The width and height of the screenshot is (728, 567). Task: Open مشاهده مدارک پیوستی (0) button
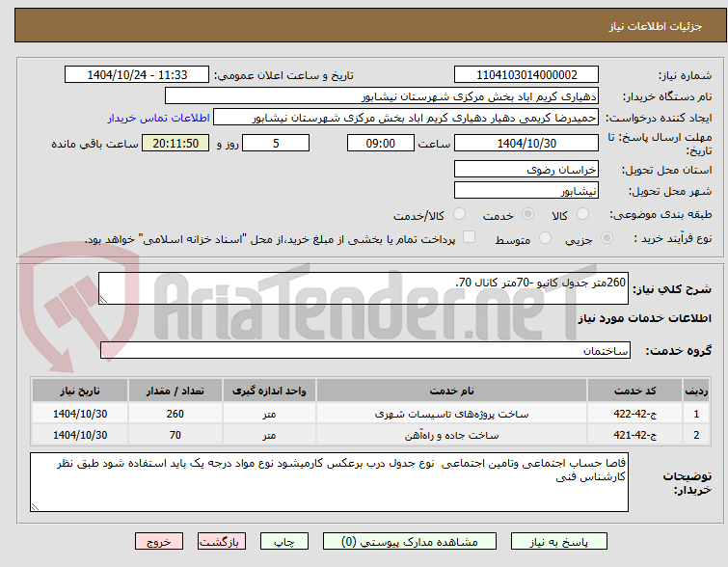[x=410, y=542]
